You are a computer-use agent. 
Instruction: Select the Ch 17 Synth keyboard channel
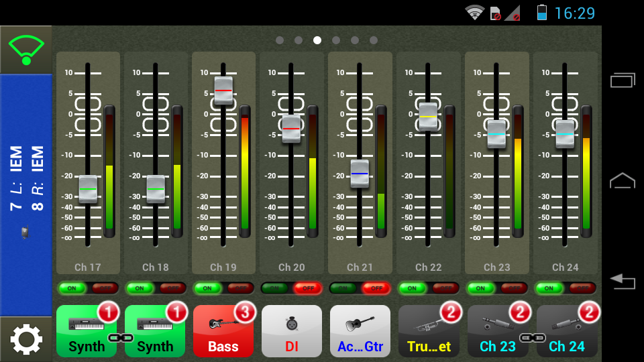click(87, 331)
